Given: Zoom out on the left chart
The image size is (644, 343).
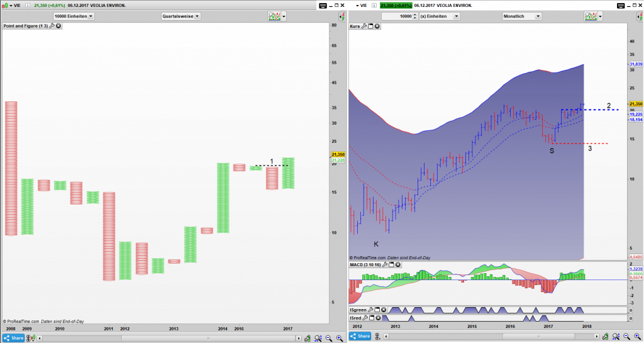Looking at the screenshot, I should click(329, 338).
